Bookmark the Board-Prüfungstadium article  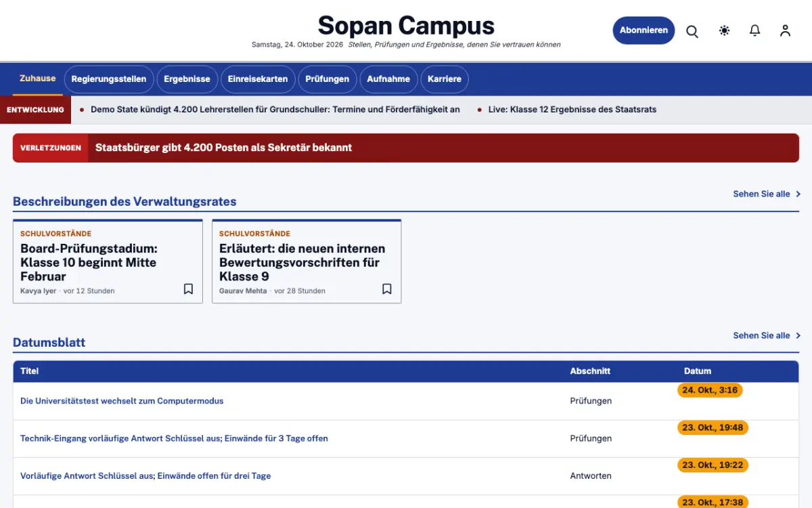point(189,289)
